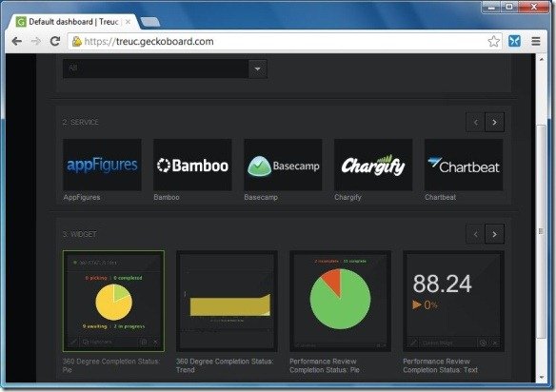Image resolution: width=556 pixels, height=392 pixels.
Task: Select the appFigures service logo
Action: pos(102,165)
